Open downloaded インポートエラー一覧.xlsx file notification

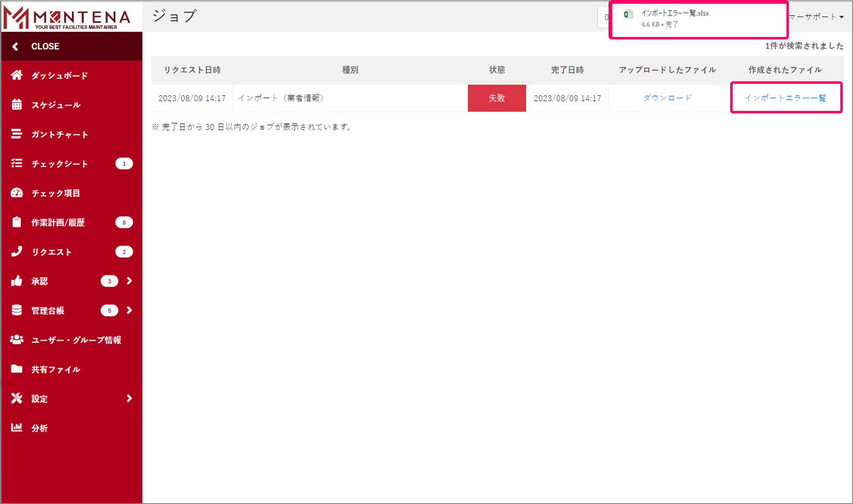[675, 14]
